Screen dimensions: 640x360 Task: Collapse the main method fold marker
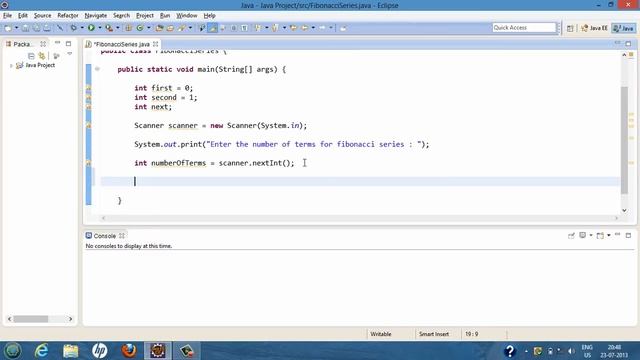pos(97,69)
